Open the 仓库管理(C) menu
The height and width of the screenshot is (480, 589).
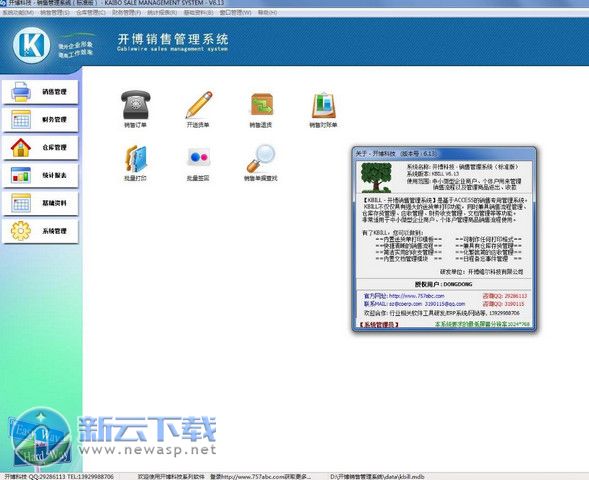pyautogui.click(x=91, y=12)
